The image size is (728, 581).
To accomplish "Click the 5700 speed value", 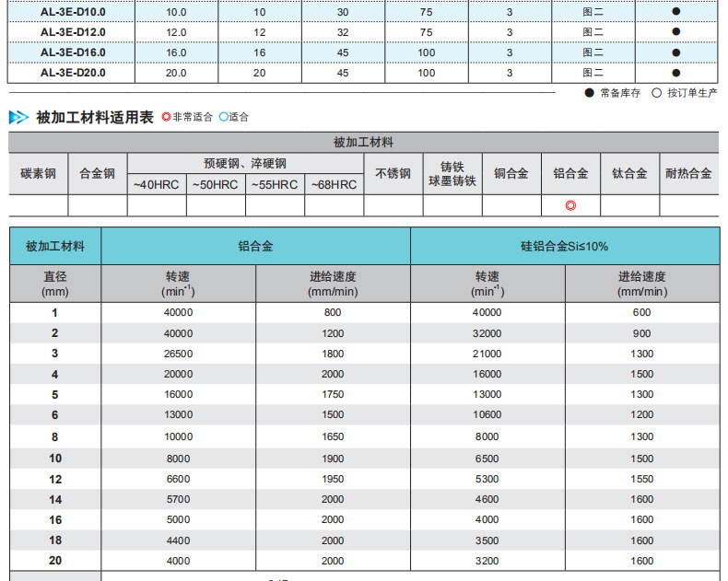I will (178, 499).
